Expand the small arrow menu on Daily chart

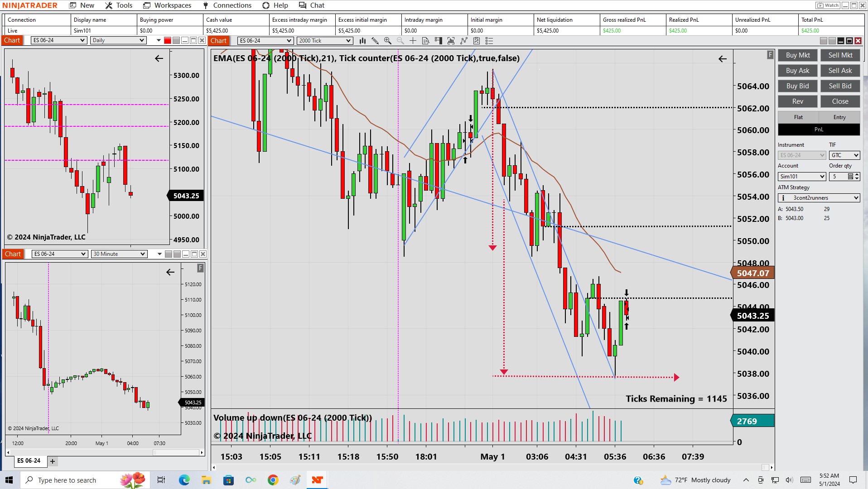pos(159,41)
